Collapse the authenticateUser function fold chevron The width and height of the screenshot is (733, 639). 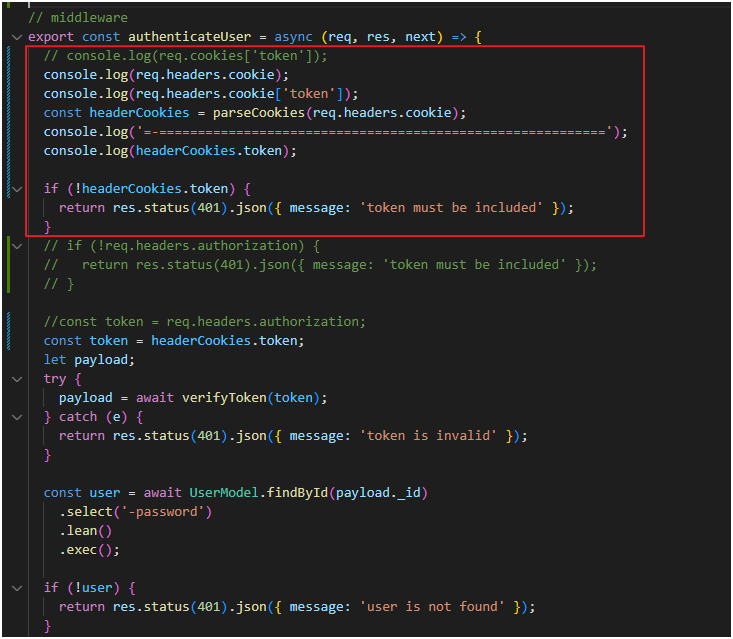pos(17,37)
